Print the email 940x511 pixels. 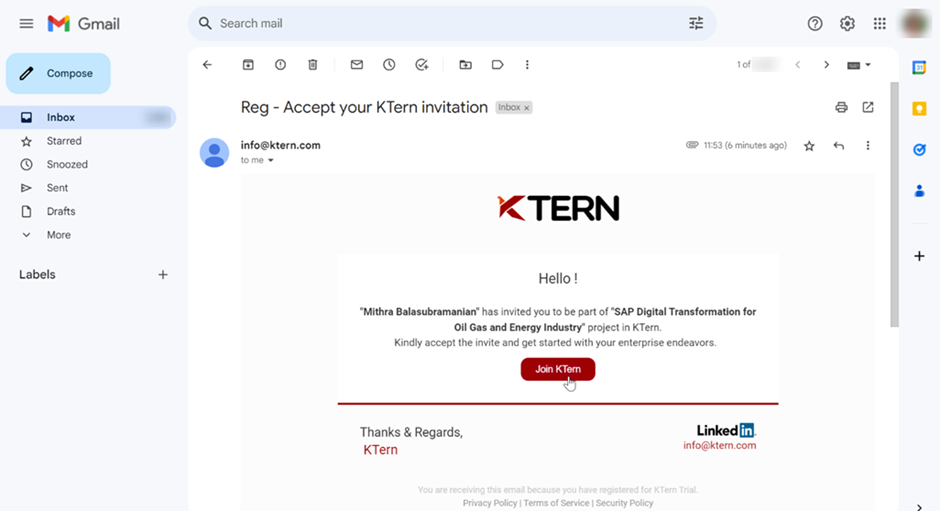(x=841, y=107)
